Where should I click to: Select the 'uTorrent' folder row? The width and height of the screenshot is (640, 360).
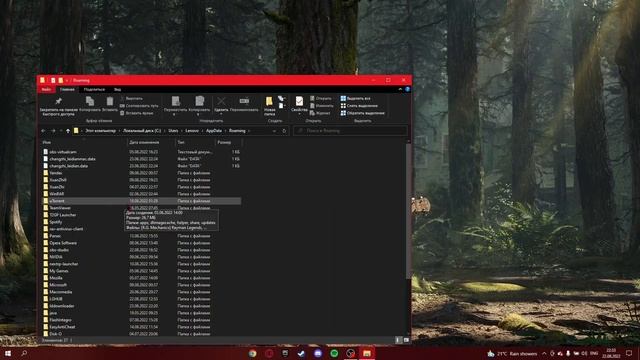point(141,201)
